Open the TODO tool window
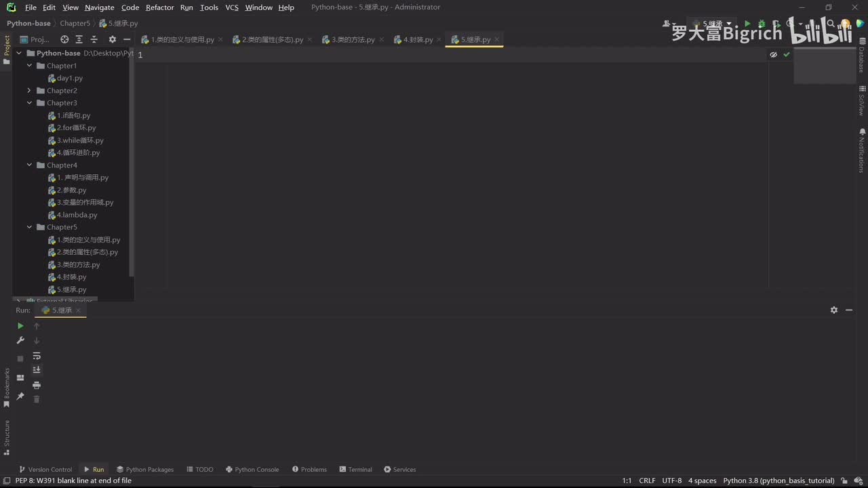The width and height of the screenshot is (868, 488). point(199,469)
